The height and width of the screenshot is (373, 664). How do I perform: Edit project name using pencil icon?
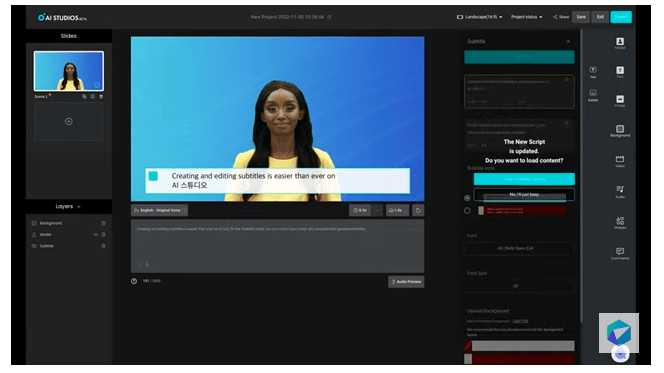(x=329, y=17)
